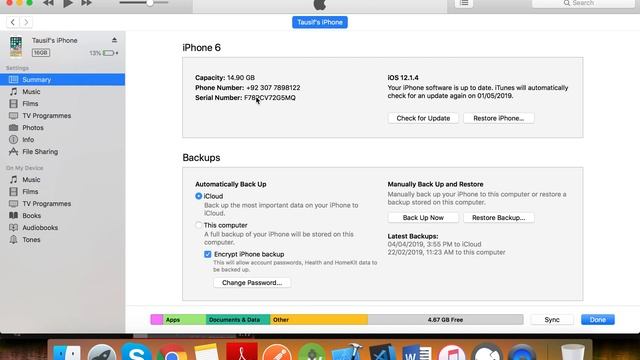Toggle Encrypt iPhone backup checkbox
This screenshot has width=640, height=360.
click(208, 254)
